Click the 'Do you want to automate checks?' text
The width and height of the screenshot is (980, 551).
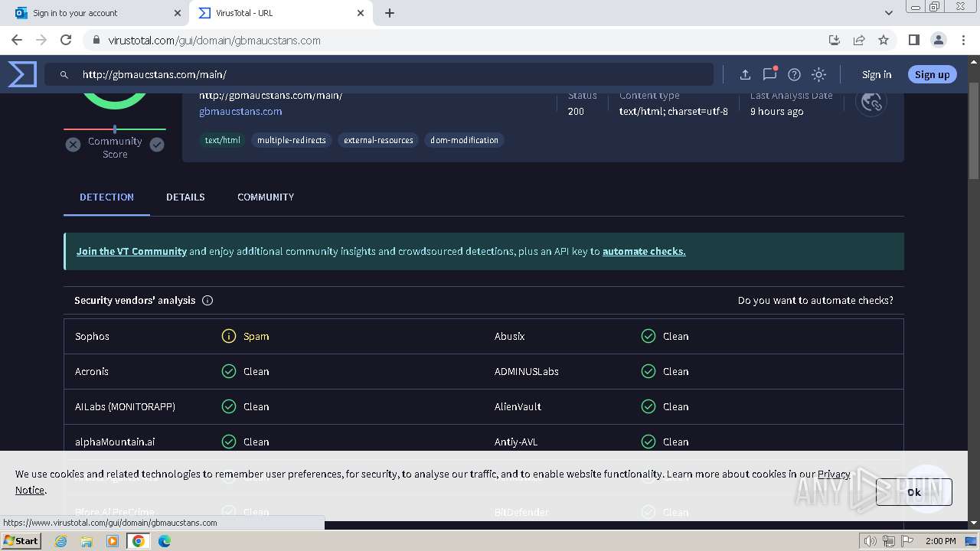click(x=815, y=300)
